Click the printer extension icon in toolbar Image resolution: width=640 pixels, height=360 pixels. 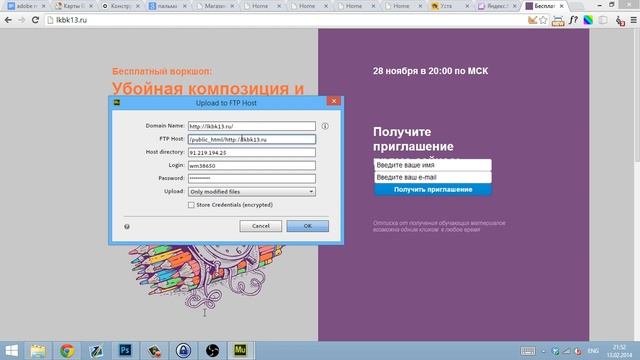click(558, 21)
